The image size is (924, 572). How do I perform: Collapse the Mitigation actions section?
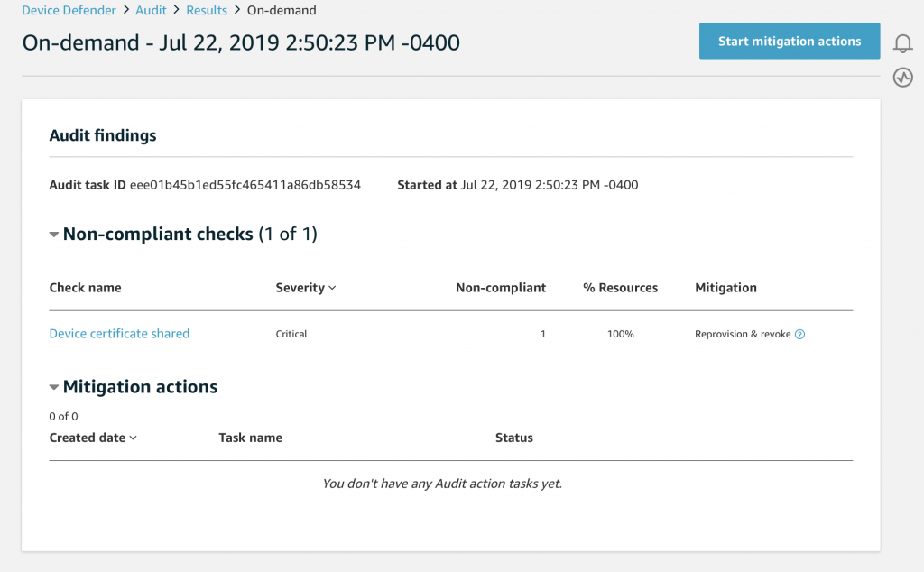tap(53, 386)
